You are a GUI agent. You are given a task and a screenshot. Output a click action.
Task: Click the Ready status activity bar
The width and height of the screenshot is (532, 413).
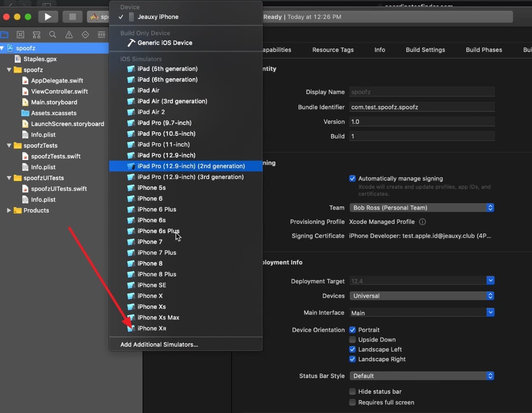(387, 17)
